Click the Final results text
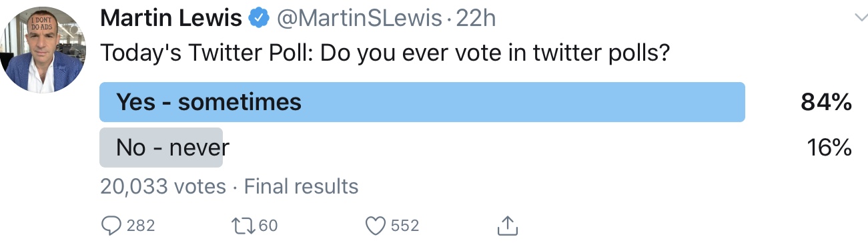Screen dimensions: 868x243 [x=302, y=186]
